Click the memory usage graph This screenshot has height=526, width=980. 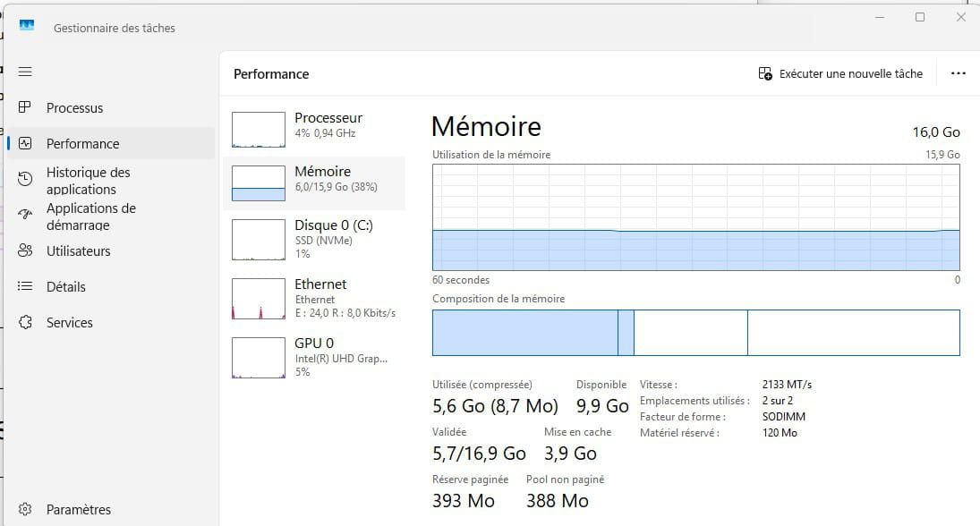(x=695, y=217)
